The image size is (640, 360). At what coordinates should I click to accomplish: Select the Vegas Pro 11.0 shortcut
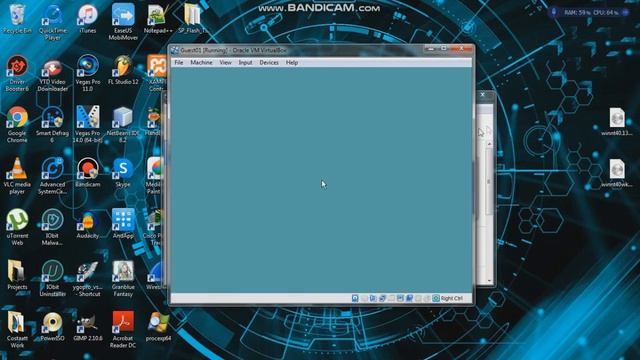pos(88,73)
